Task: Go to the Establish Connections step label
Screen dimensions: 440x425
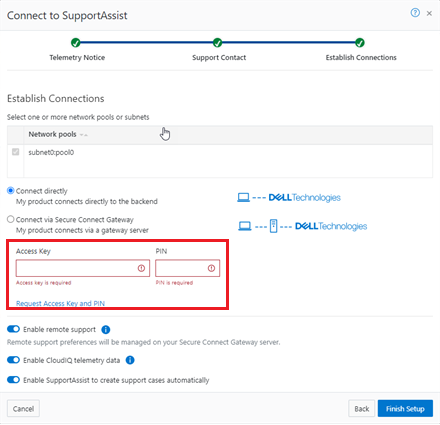Action: [x=361, y=58]
